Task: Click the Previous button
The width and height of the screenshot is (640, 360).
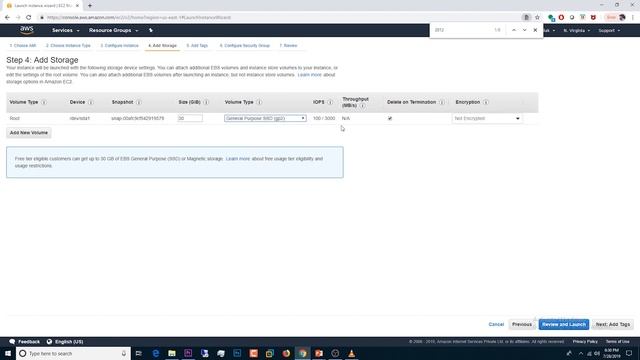Action: pos(522,324)
